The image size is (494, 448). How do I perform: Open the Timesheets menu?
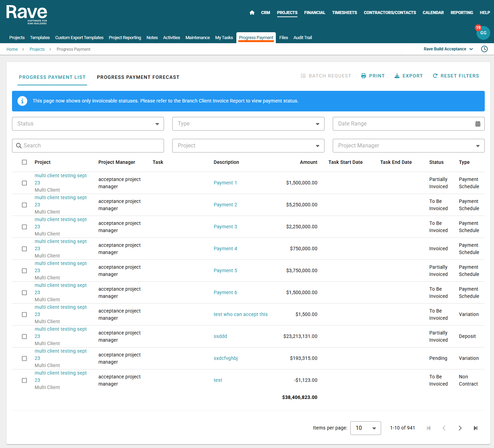click(344, 13)
